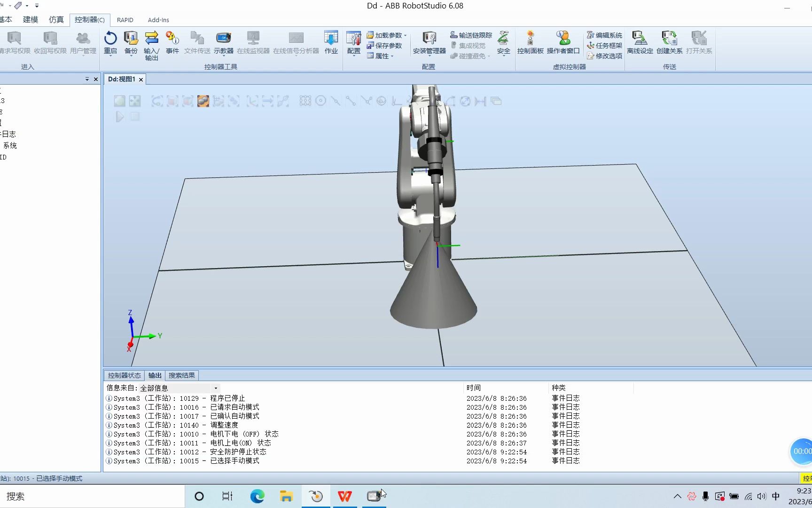The height and width of the screenshot is (508, 812).
Task: Click the stop simulation button in viewport
Action: (135, 117)
